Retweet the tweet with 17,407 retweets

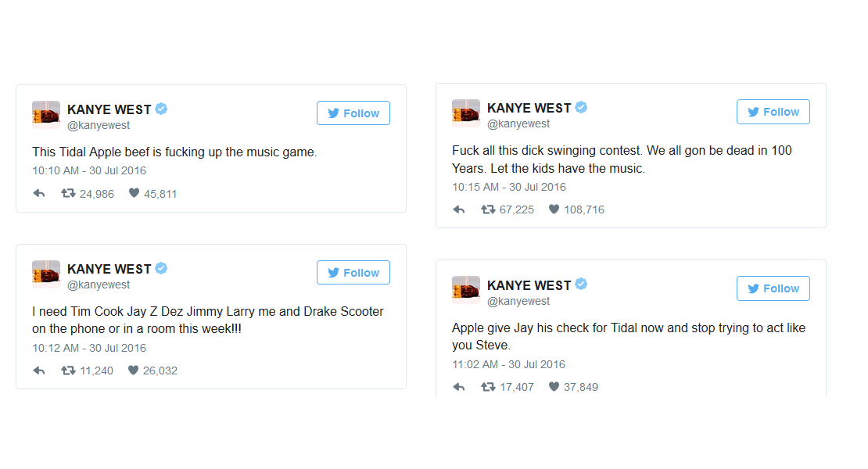[x=488, y=387]
